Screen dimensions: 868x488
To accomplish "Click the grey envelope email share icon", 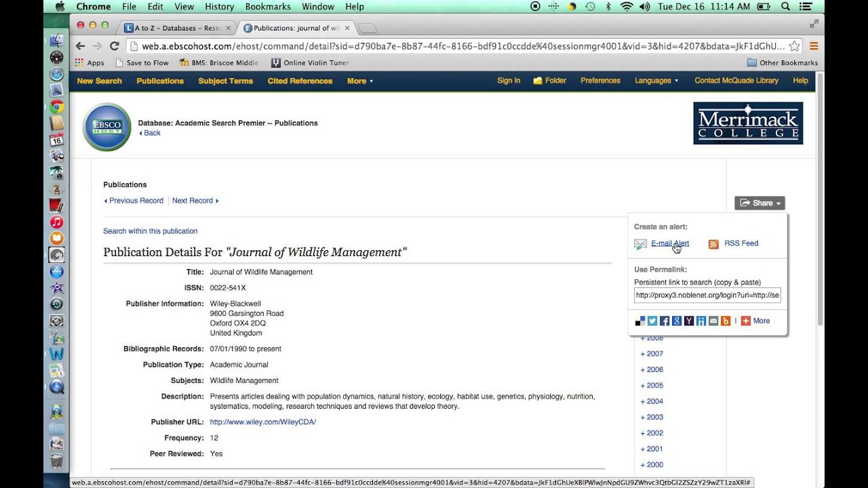I will point(713,321).
